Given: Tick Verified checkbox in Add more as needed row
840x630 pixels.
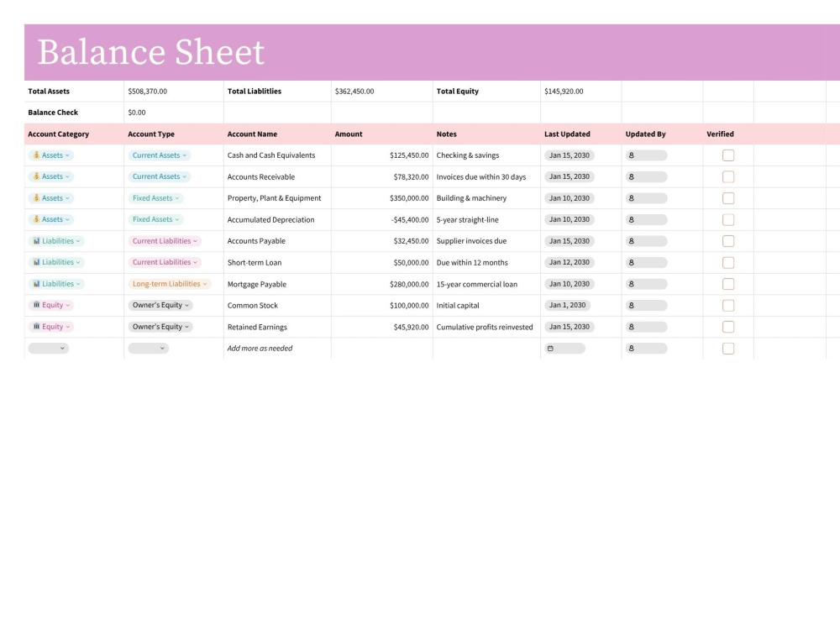Looking at the screenshot, I should pyautogui.click(x=728, y=349).
